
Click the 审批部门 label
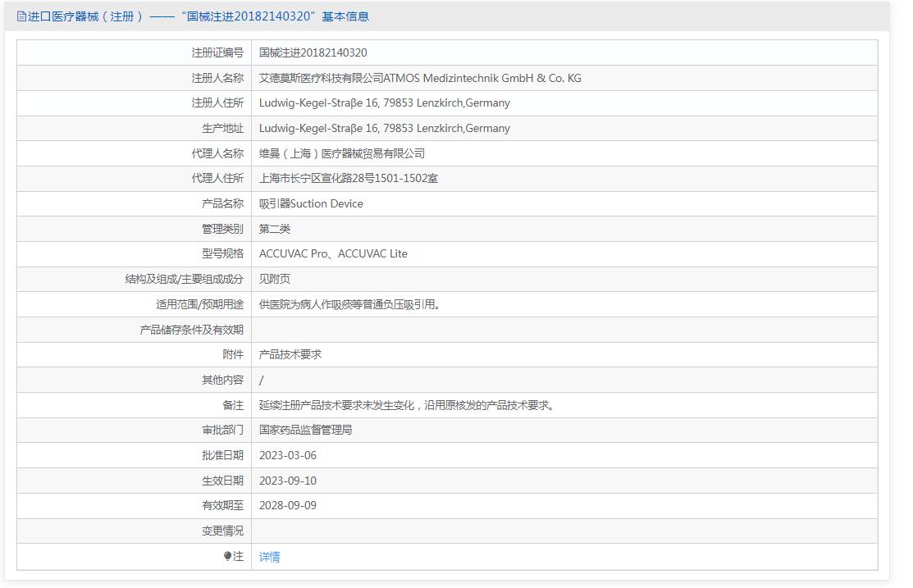pyautogui.click(x=223, y=431)
